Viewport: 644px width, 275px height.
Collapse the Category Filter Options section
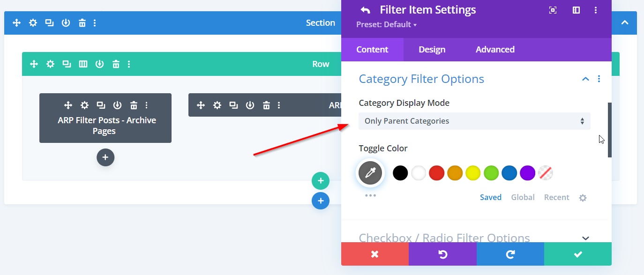[585, 79]
